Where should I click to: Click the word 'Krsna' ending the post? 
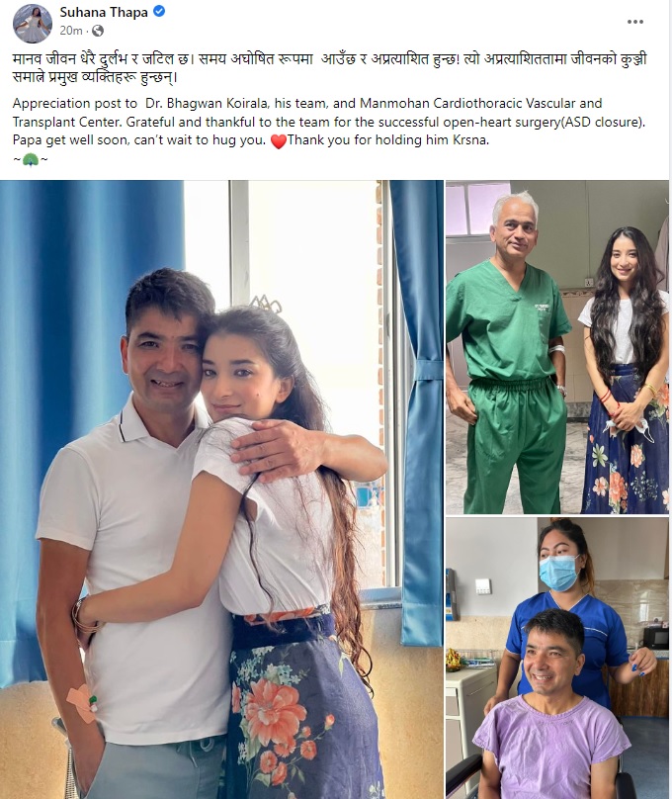[470, 140]
